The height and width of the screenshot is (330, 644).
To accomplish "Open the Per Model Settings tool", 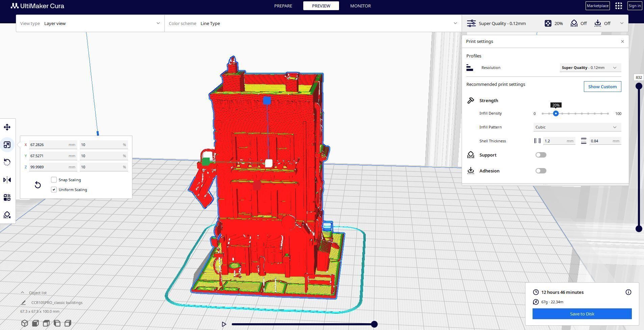I will tap(7, 197).
